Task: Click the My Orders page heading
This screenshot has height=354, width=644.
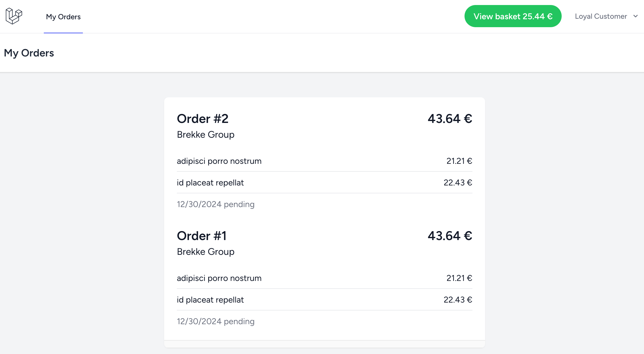Action: [x=29, y=53]
